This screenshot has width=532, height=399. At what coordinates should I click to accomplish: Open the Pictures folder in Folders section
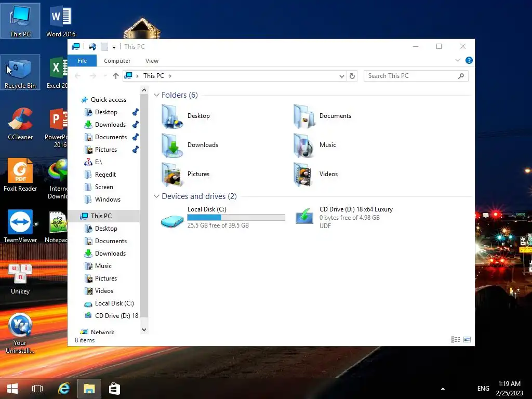coord(185,175)
